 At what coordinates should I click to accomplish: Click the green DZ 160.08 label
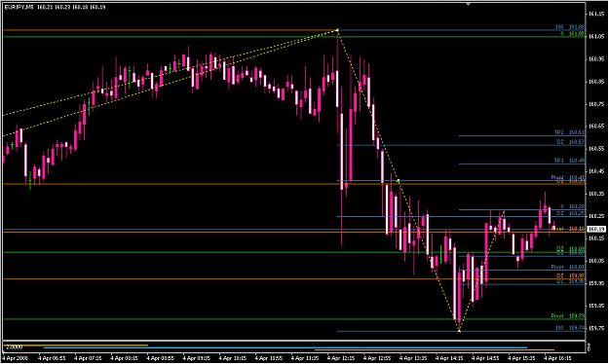(570, 249)
